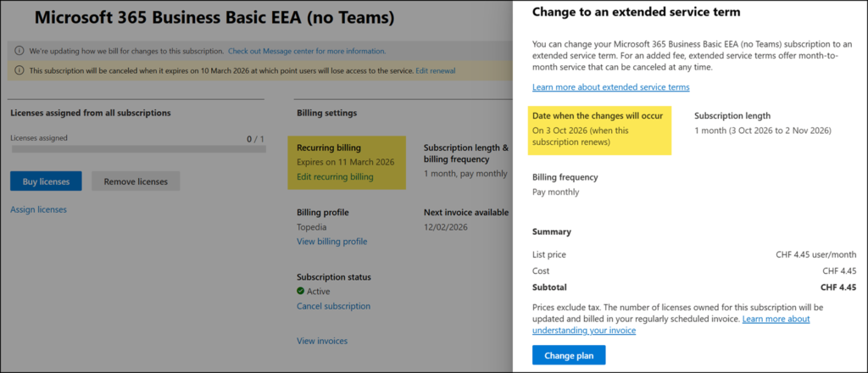Click list price 'CHF 4.45 user/month'

pyautogui.click(x=816, y=254)
